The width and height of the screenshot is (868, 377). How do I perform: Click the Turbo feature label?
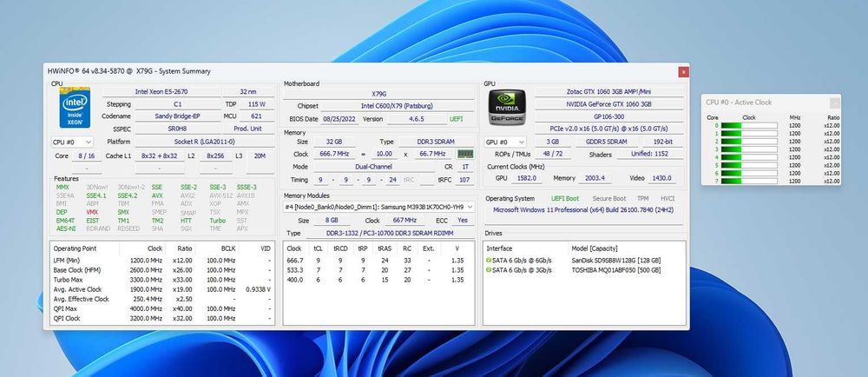218,221
